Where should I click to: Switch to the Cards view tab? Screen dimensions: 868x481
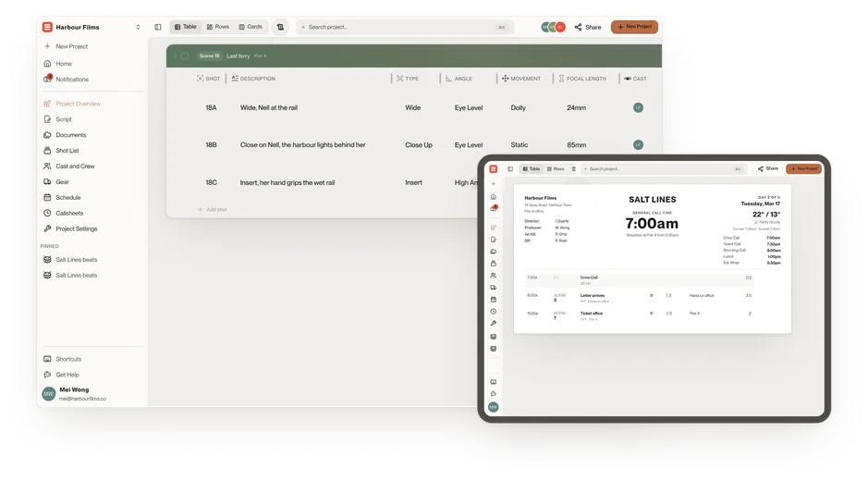(251, 27)
